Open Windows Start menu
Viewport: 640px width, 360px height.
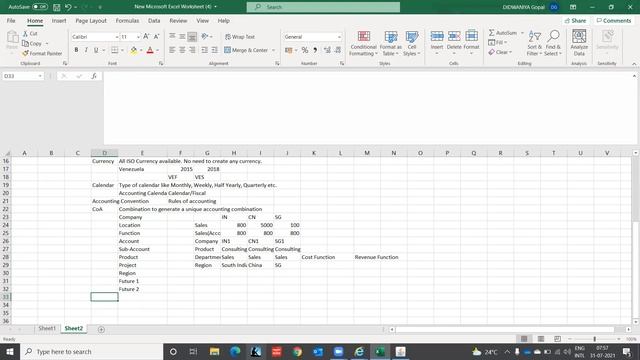tap(10, 351)
